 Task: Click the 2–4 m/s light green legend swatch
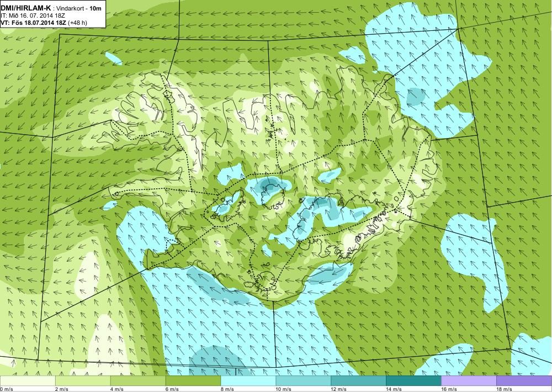83,381
